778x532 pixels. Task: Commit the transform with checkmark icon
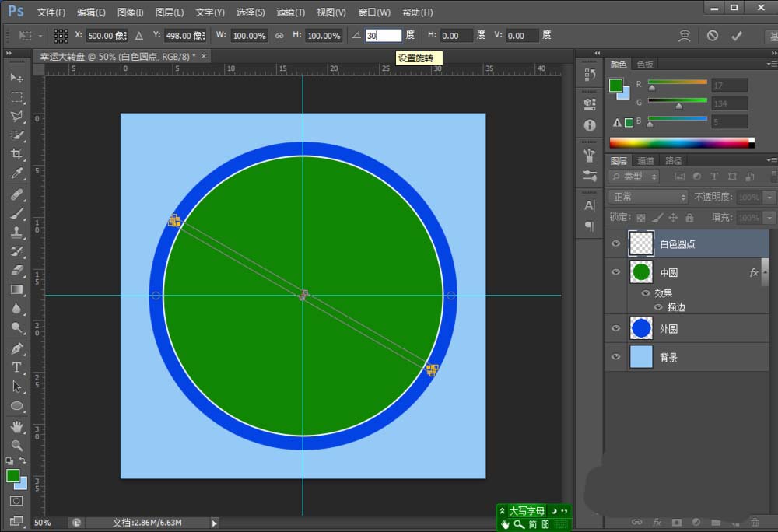pyautogui.click(x=736, y=36)
